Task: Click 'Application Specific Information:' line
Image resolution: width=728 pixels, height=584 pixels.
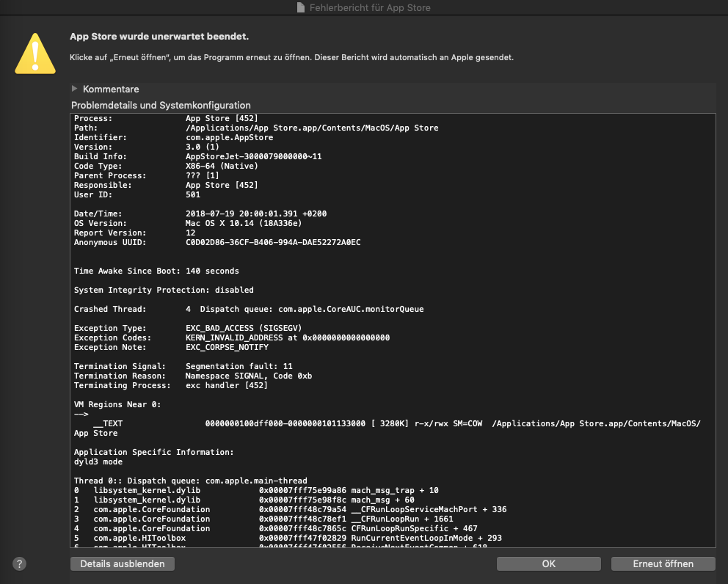Action: [153, 452]
